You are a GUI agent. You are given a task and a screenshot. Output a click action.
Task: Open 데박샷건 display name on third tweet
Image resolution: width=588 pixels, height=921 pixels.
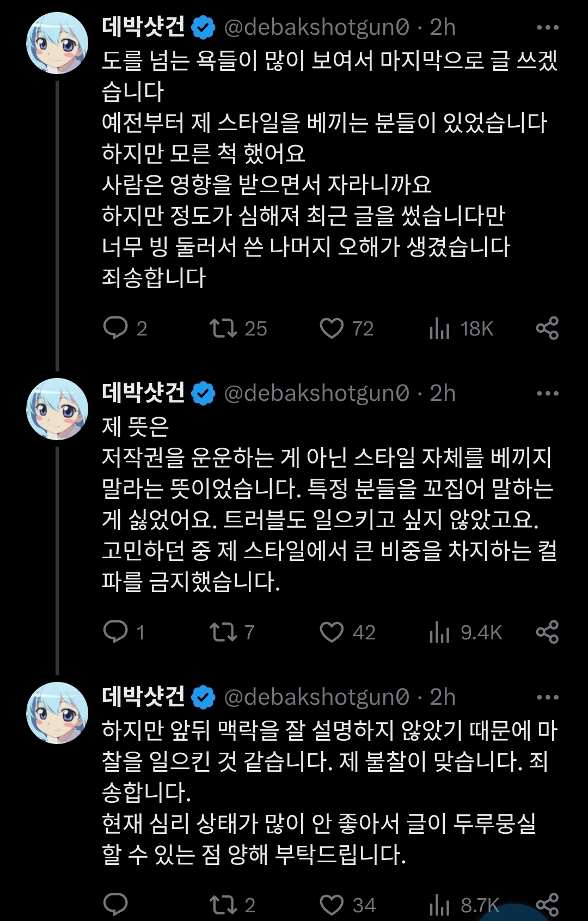click(x=143, y=697)
